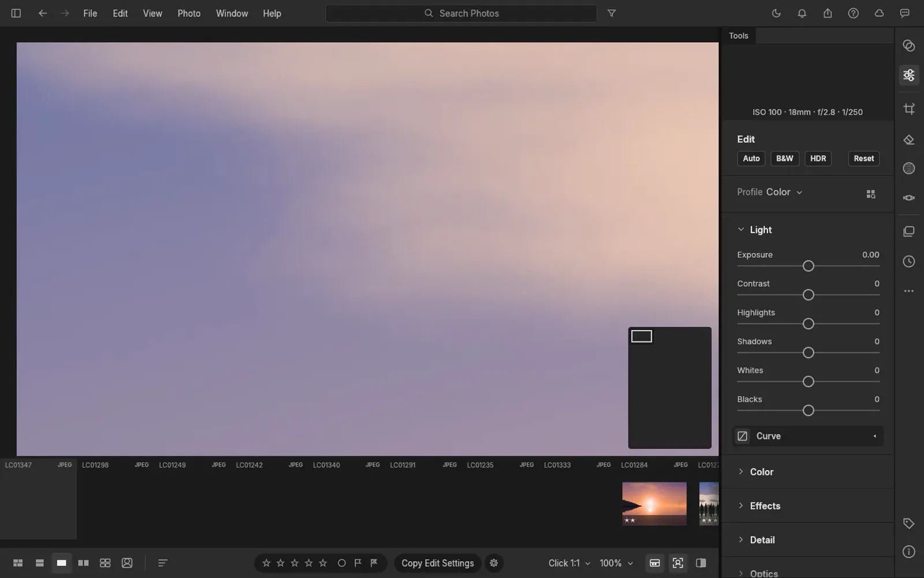924x578 pixels.
Task: Reset all edits with Reset button
Action: [864, 158]
